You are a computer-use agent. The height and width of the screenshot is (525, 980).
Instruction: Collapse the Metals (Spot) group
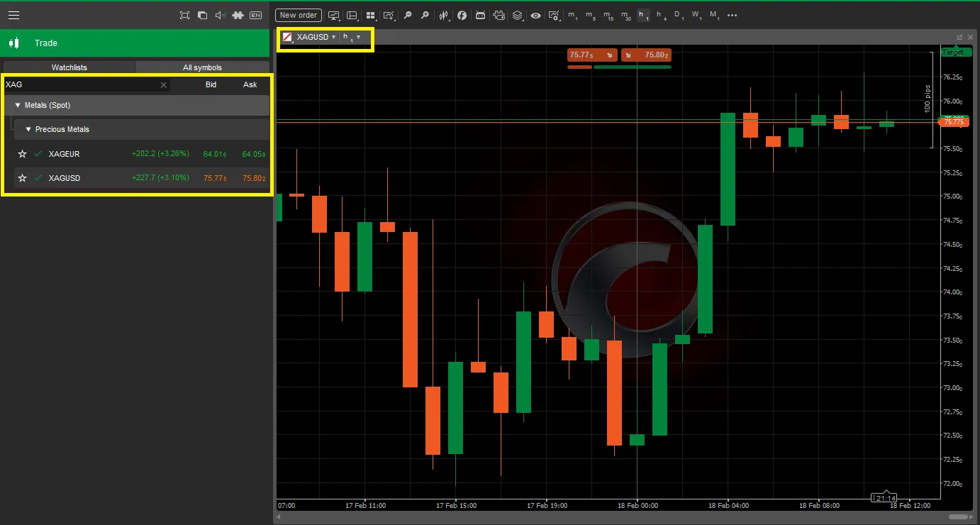(x=17, y=105)
